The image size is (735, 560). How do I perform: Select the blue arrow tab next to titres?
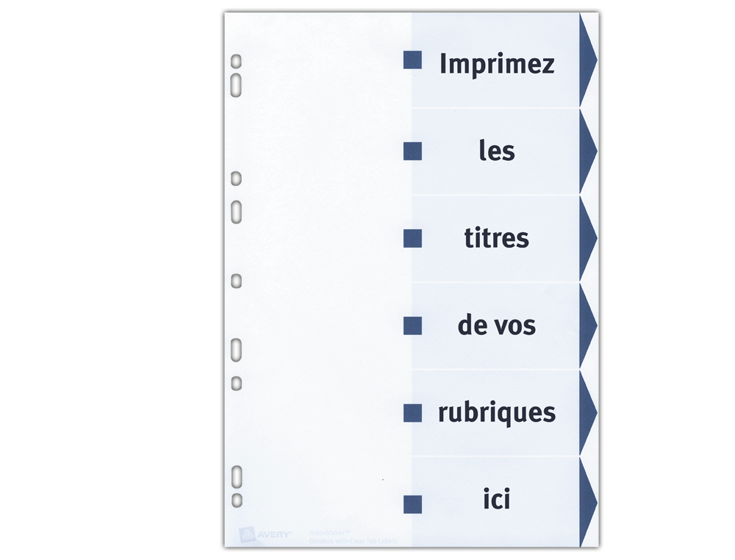pyautogui.click(x=588, y=238)
